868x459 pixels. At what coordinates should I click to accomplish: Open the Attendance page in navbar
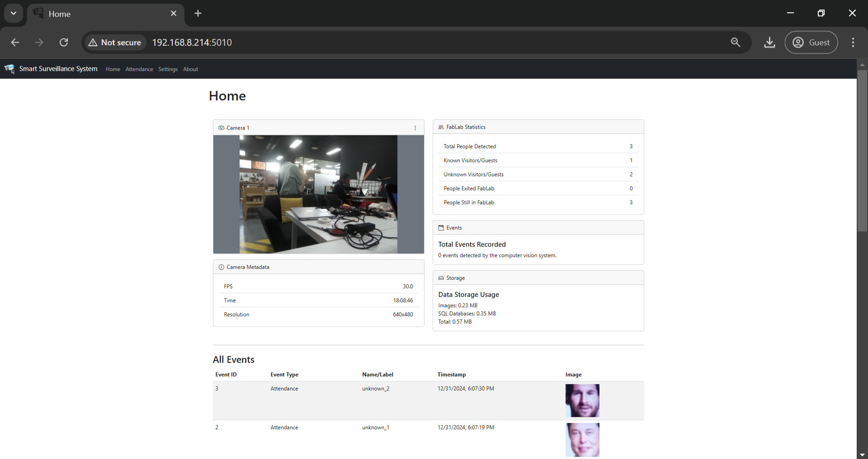(x=139, y=69)
